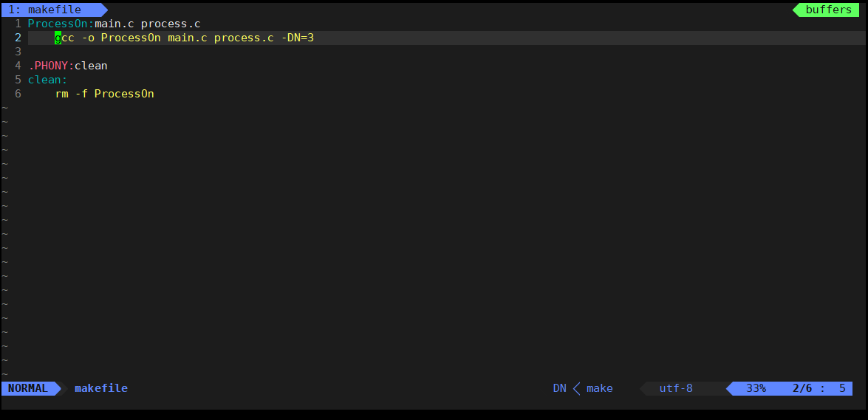Viewport: 868px width, 420px height.
Task: Click line number 5 in the gutter
Action: 18,80
